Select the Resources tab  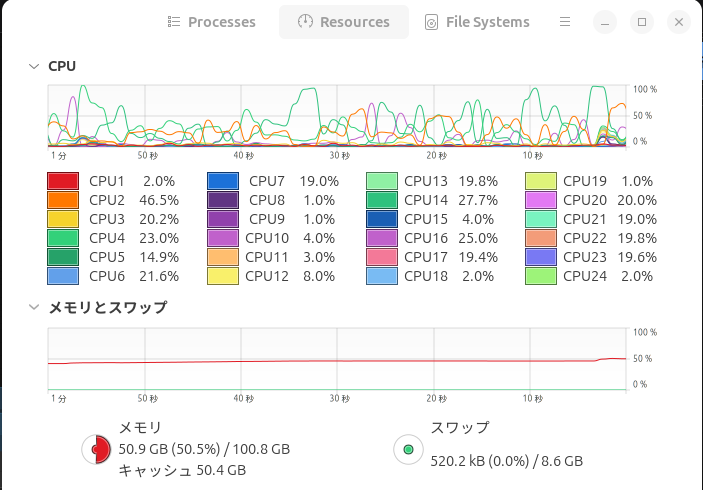344,22
